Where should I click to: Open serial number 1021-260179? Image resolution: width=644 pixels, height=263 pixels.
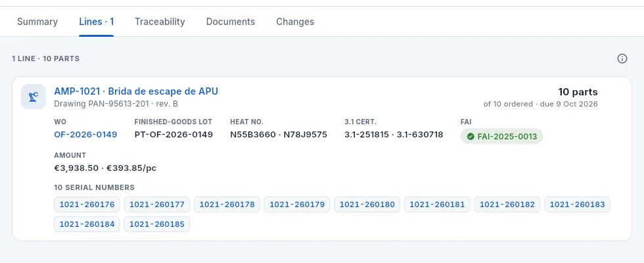pyautogui.click(x=297, y=204)
